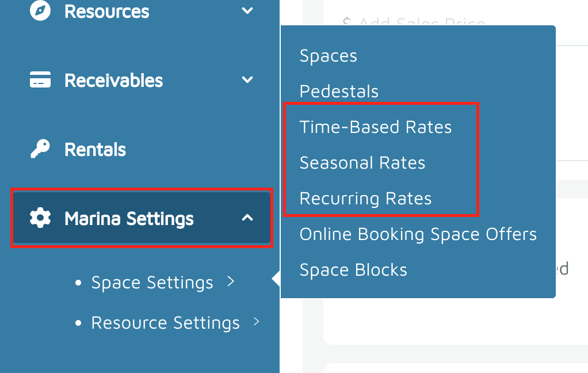
Task: Open Resource Settings submenu arrow
Action: click(x=257, y=322)
